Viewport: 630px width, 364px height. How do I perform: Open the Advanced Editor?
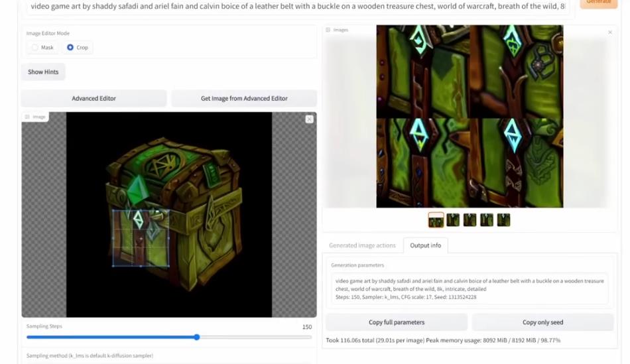click(94, 98)
